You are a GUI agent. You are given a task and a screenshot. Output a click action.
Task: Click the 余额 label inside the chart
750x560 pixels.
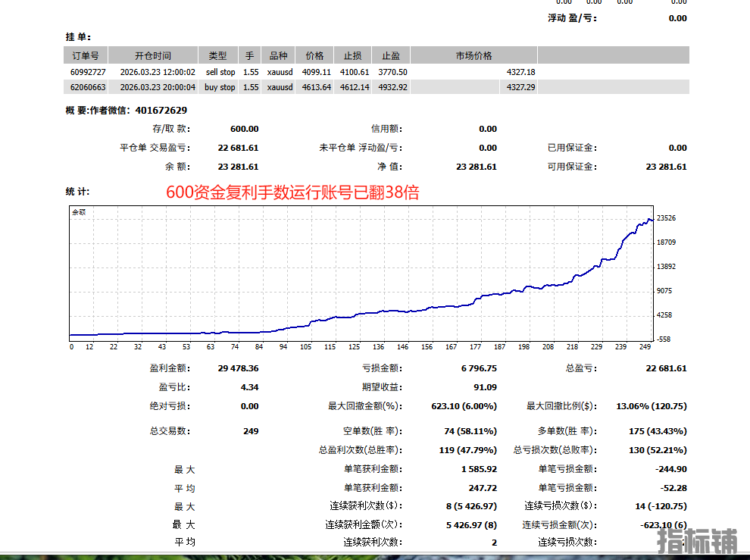(79, 212)
